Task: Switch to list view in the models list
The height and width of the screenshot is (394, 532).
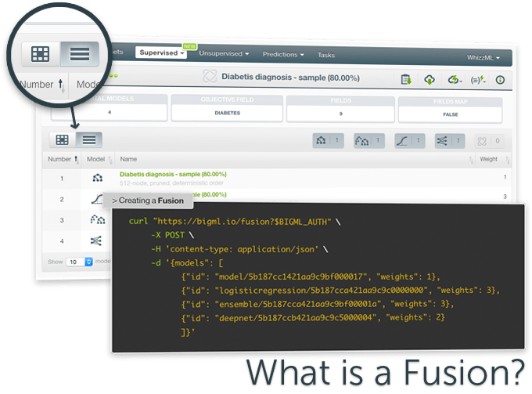Action: (89, 139)
